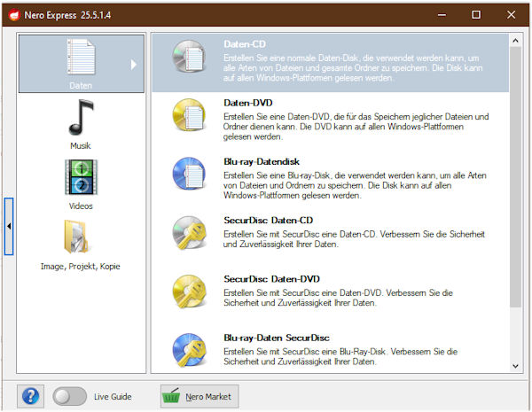Click the Daten-CD disc icon
The image size is (532, 412).
pos(189,57)
